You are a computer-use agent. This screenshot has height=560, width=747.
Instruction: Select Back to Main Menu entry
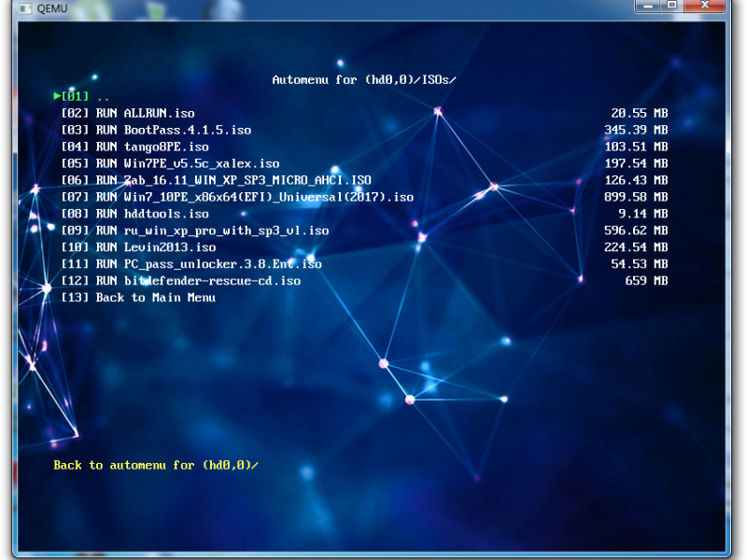point(138,298)
